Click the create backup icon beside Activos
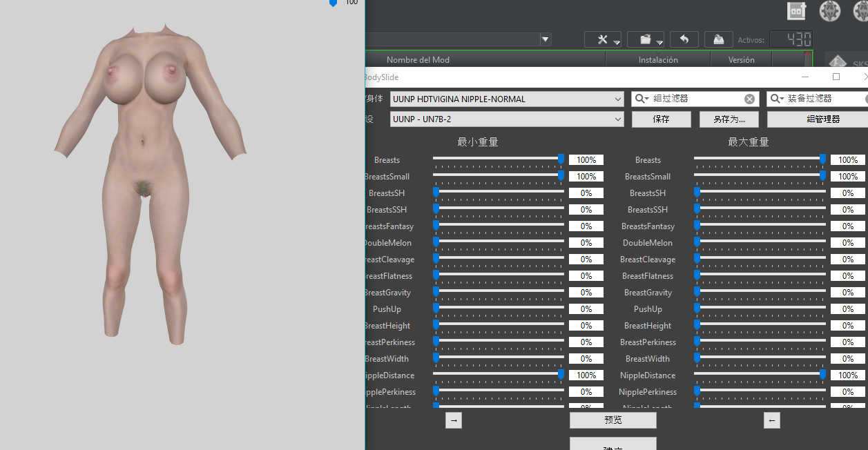Screen dimensions: 868x450 coord(718,39)
